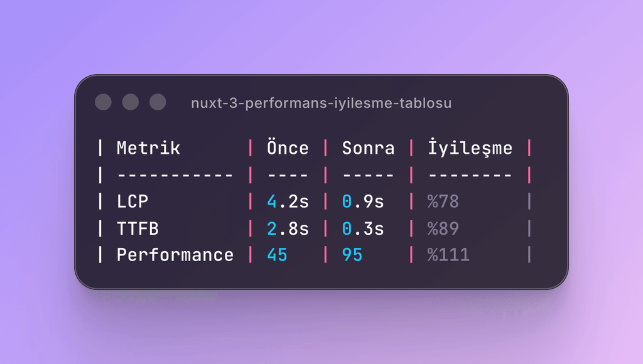Viewport: 643px width, 364px height.
Task: Click the red traffic light window control
Action: click(103, 102)
